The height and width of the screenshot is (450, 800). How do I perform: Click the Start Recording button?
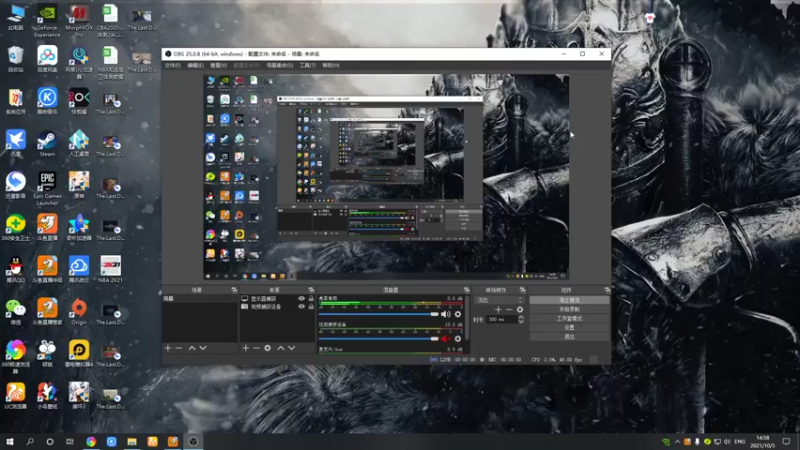pyautogui.click(x=569, y=310)
